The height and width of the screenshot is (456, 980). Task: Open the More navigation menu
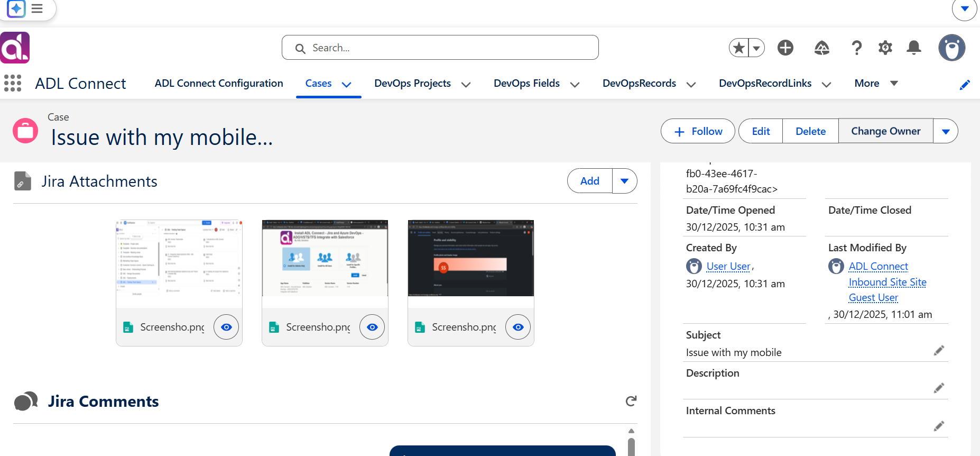[876, 83]
